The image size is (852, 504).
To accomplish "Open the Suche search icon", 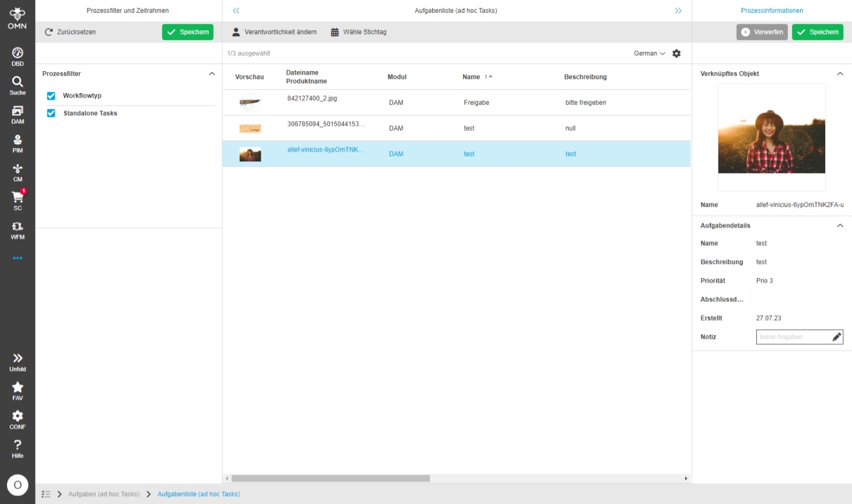I will coord(17,85).
